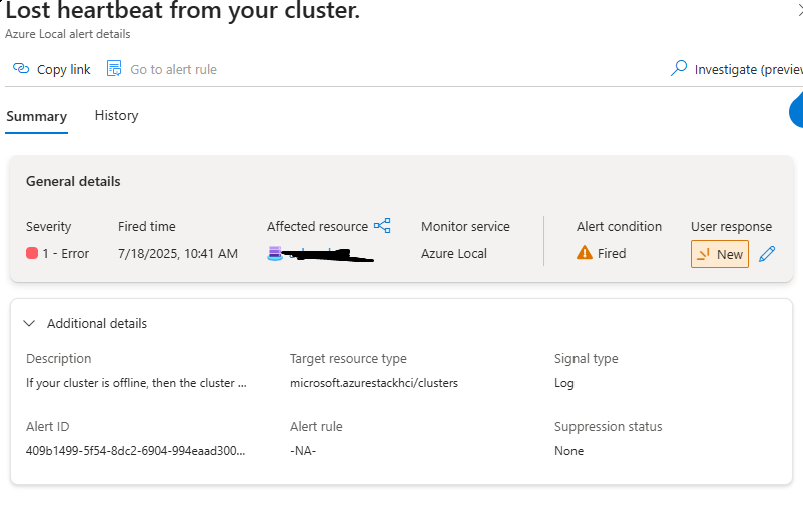
Task: Click the 'Suppression status' label
Action: point(608,427)
